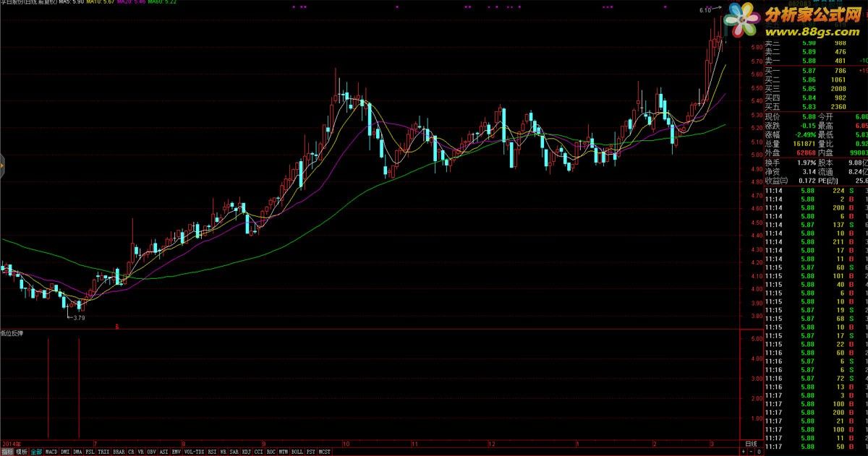Select the RSI indicator tab
This screenshot has height=456, width=868.
[212, 452]
